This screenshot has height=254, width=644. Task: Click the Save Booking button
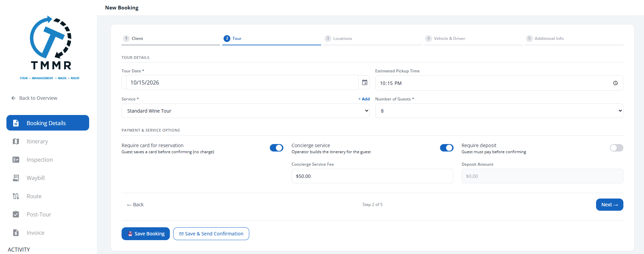tap(146, 234)
